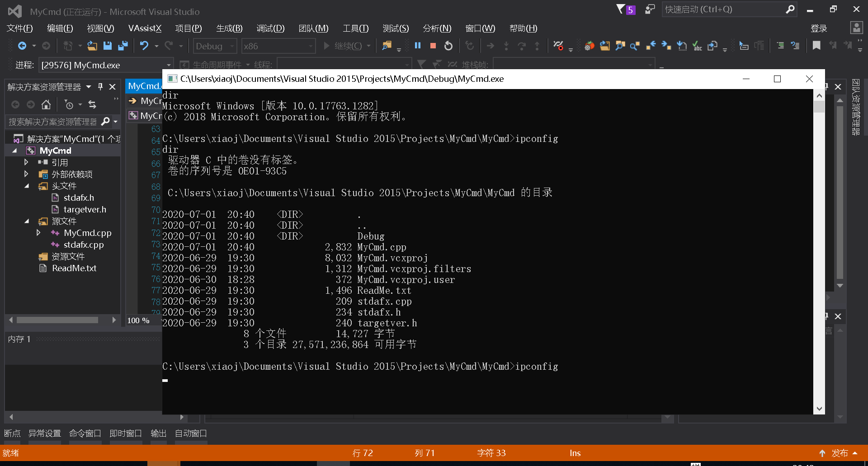Pin the Solution Explorer panel
The height and width of the screenshot is (466, 868).
(x=100, y=87)
